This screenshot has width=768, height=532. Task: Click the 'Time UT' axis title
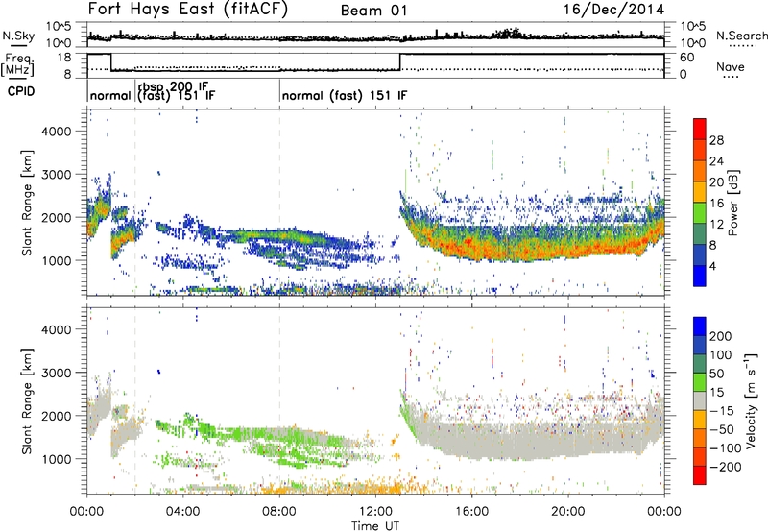(375, 525)
